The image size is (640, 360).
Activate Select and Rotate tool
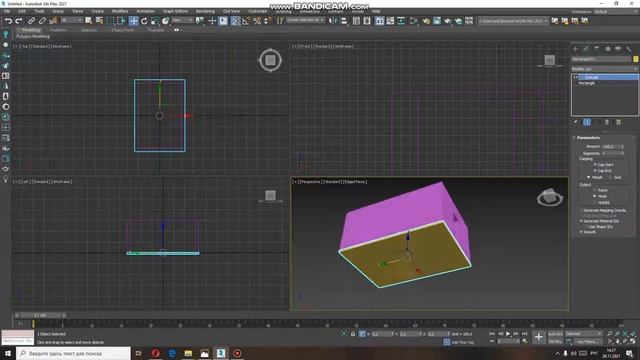click(x=144, y=21)
